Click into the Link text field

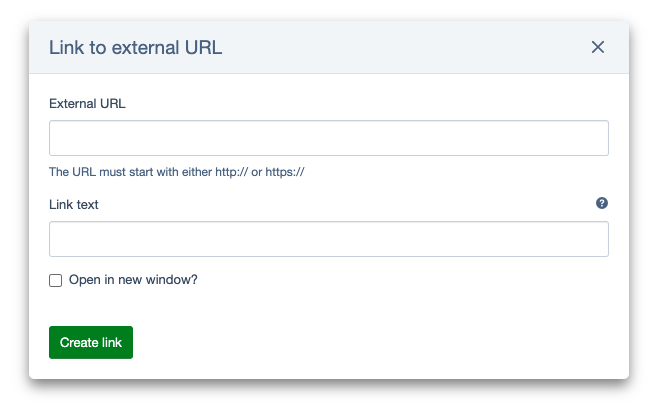[x=328, y=239]
